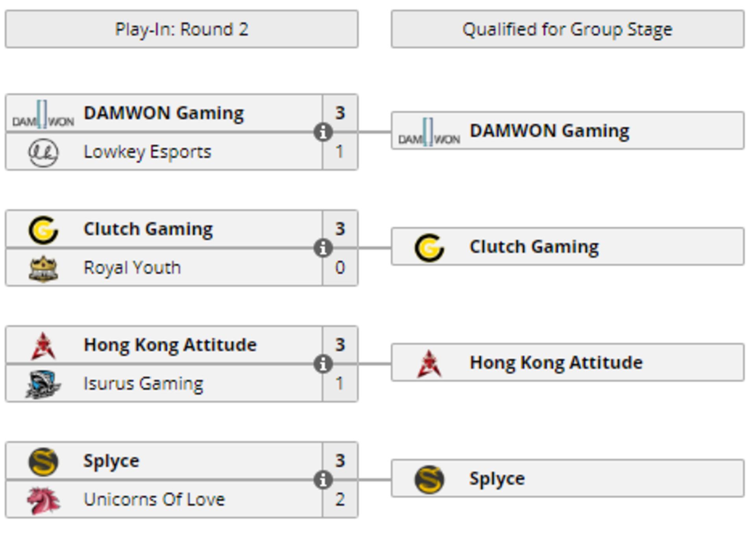
Task: Click Isurus Gaming shark logo
Action: click(43, 385)
